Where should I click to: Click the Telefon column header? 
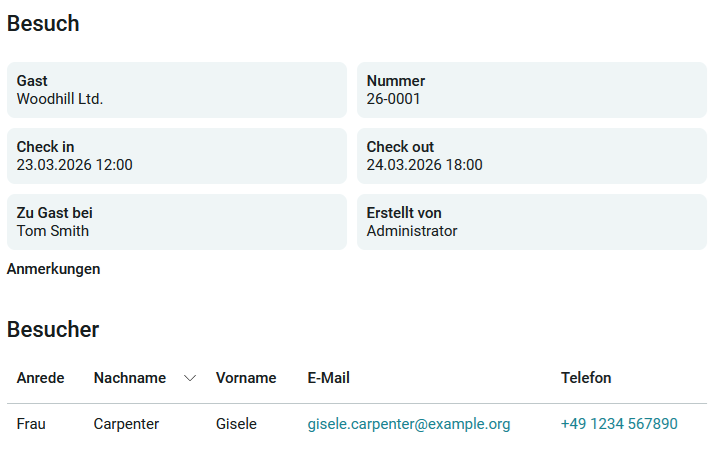[x=586, y=378]
